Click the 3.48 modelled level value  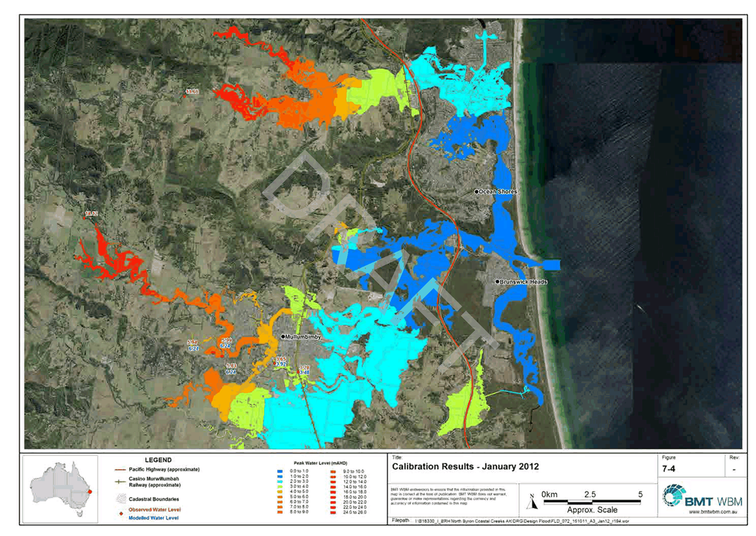click(x=305, y=372)
